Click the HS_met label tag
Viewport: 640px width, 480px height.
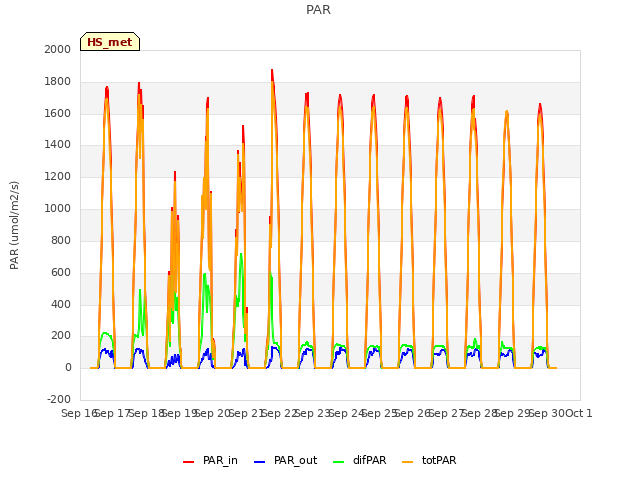110,42
